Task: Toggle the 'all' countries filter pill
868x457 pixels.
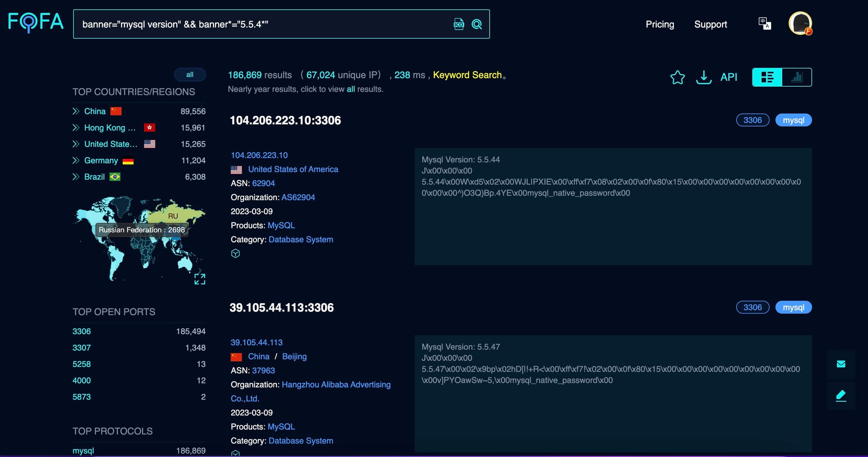Action: [190, 75]
